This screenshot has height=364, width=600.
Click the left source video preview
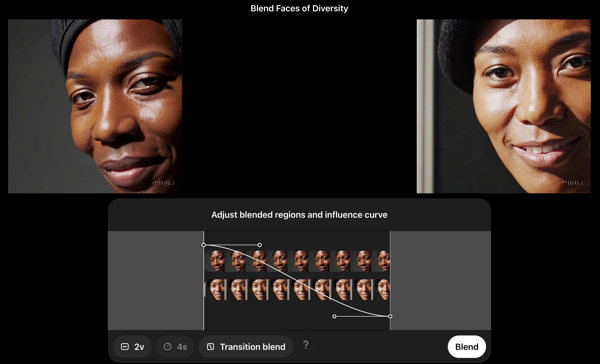(95, 106)
